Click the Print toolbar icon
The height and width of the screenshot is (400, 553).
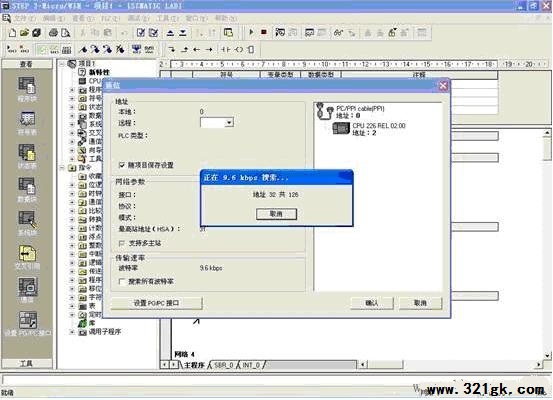[x=53, y=33]
